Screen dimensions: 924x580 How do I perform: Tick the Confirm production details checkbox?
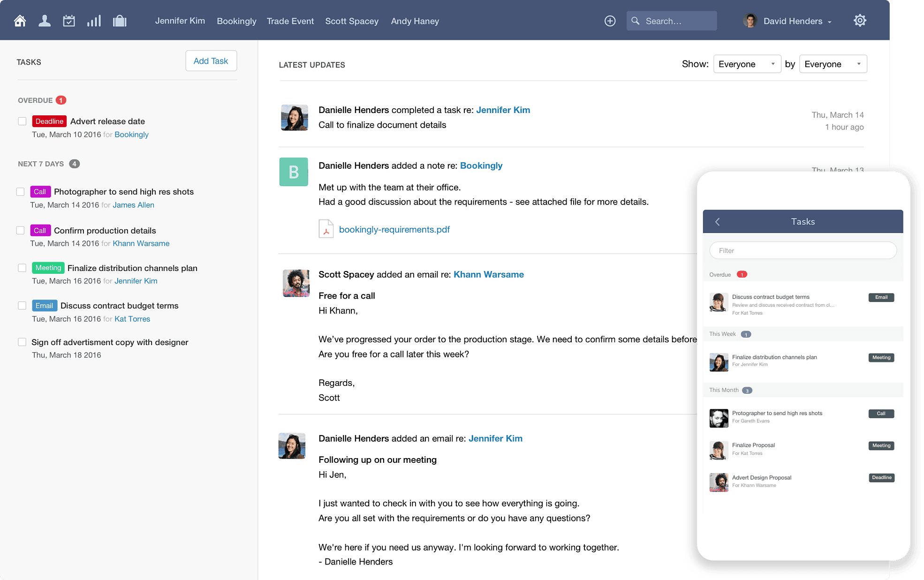tap(20, 230)
